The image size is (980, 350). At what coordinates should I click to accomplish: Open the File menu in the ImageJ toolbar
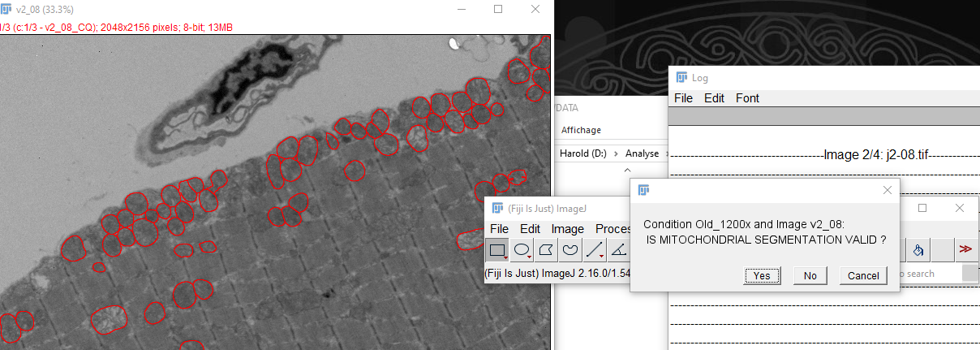pyautogui.click(x=500, y=229)
